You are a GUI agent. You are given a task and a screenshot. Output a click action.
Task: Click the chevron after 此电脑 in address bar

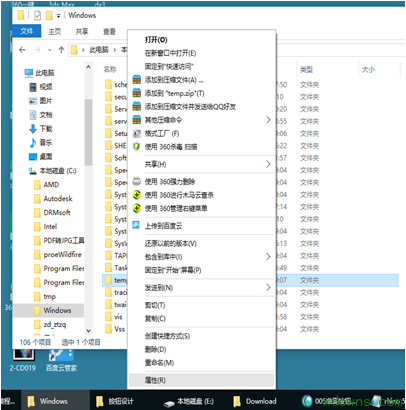tap(114, 50)
